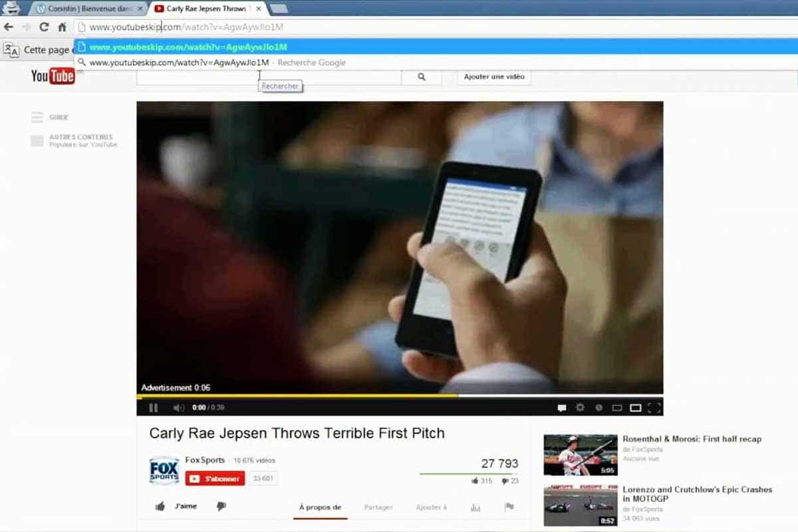Image resolution: width=798 pixels, height=532 pixels.
Task: Open the À propos de tab
Action: (x=320, y=507)
